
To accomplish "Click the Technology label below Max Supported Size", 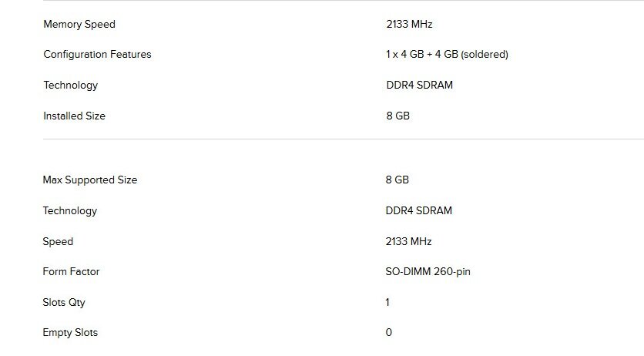I will pyautogui.click(x=69, y=210).
